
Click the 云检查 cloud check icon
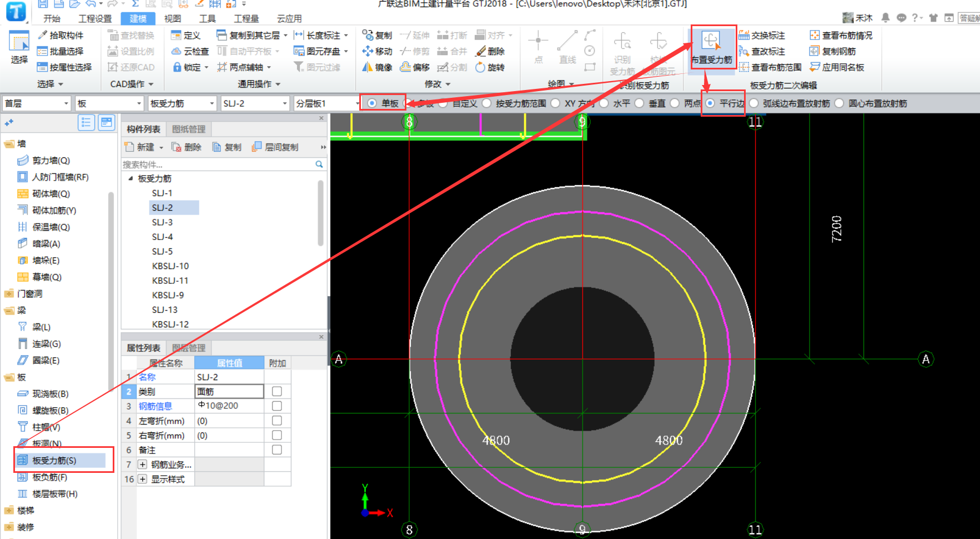coord(176,51)
